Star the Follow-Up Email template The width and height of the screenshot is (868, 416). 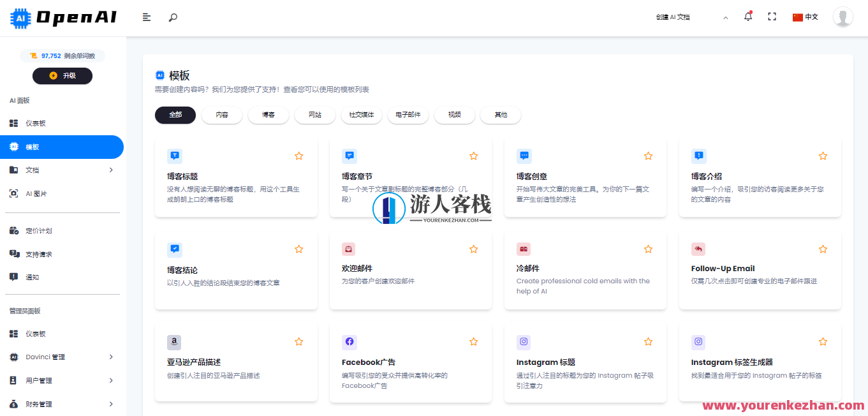tap(823, 249)
